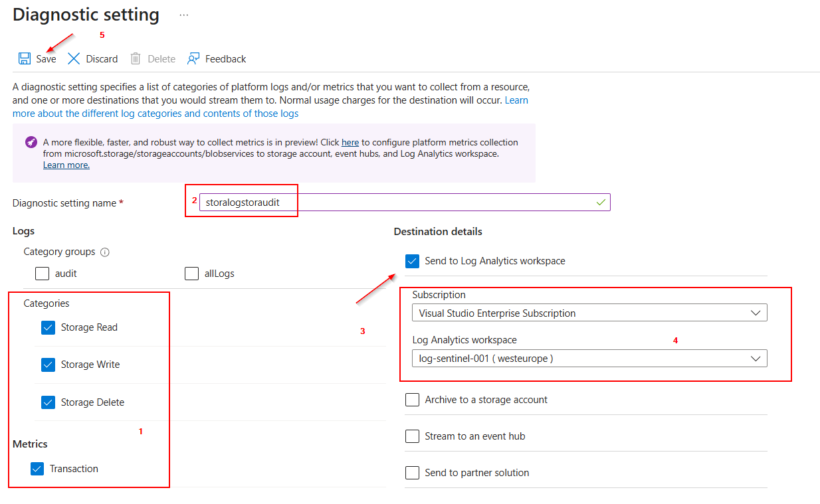This screenshot has height=504, width=820.
Task: Click the Delete trash can icon
Action: [136, 58]
